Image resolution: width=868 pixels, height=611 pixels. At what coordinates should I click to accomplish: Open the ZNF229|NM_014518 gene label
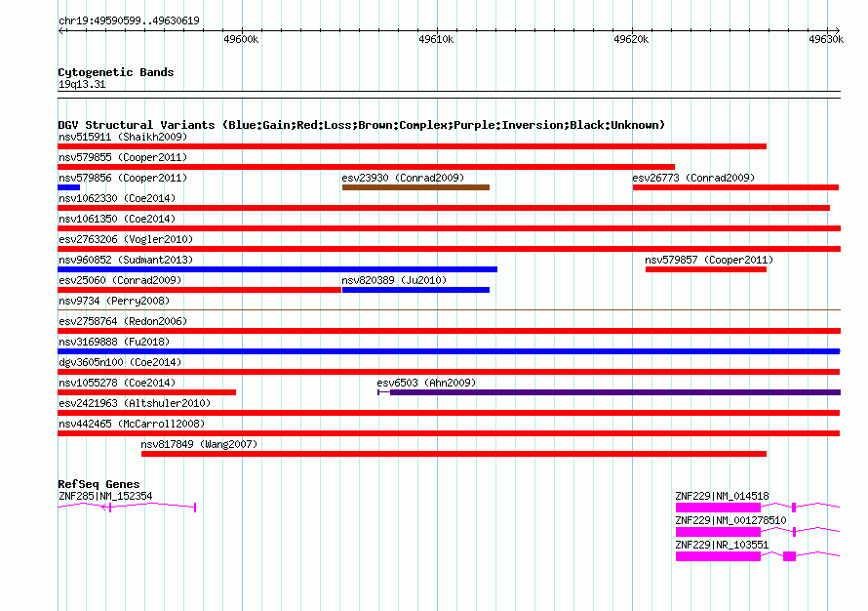click(x=722, y=496)
